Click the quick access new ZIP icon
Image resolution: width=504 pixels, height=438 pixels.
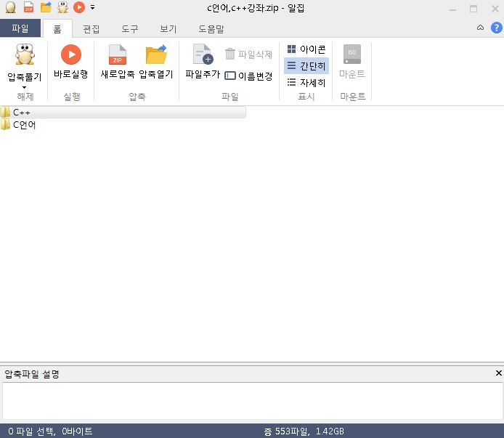[x=28, y=7]
